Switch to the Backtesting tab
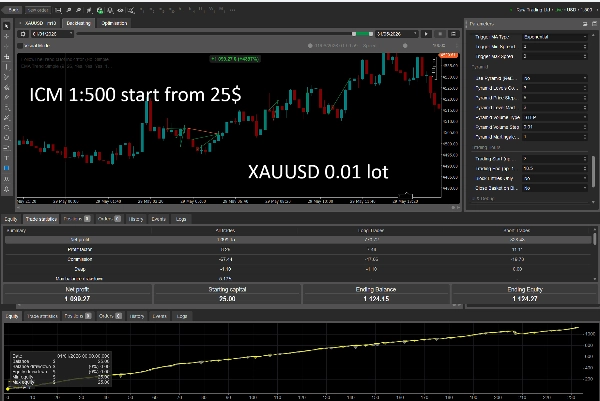The image size is (600, 401). (x=78, y=23)
